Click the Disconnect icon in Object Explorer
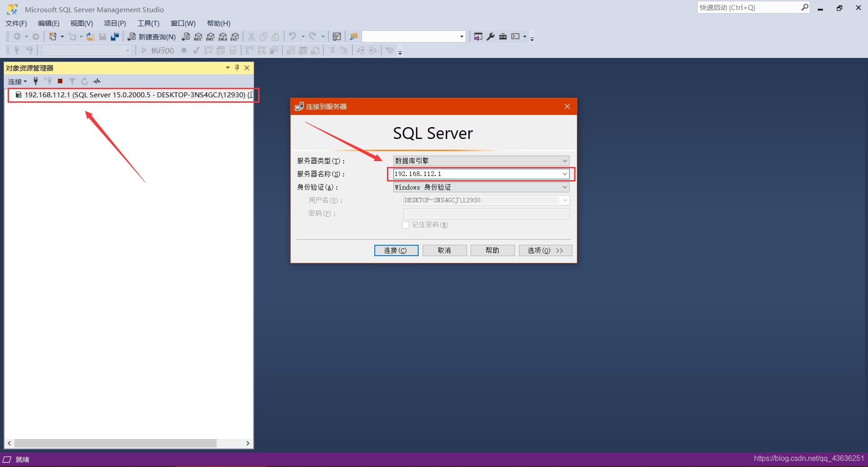868x467 pixels. [48, 81]
